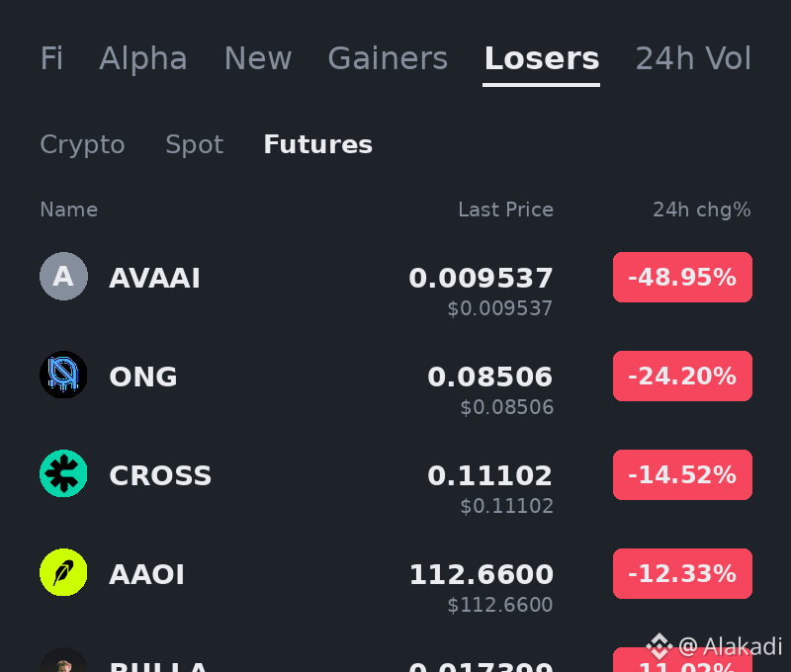Sort list by Name column header
The image size is (791, 672).
tap(68, 210)
